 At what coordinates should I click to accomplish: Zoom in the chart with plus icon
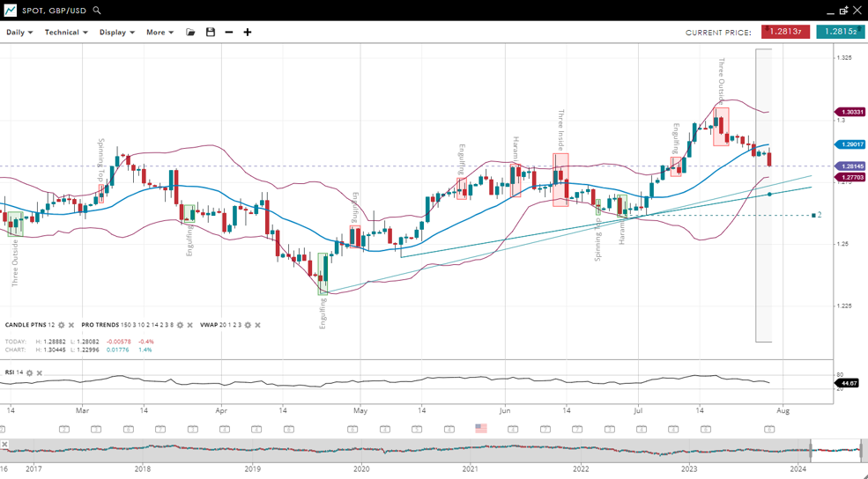[x=248, y=33]
